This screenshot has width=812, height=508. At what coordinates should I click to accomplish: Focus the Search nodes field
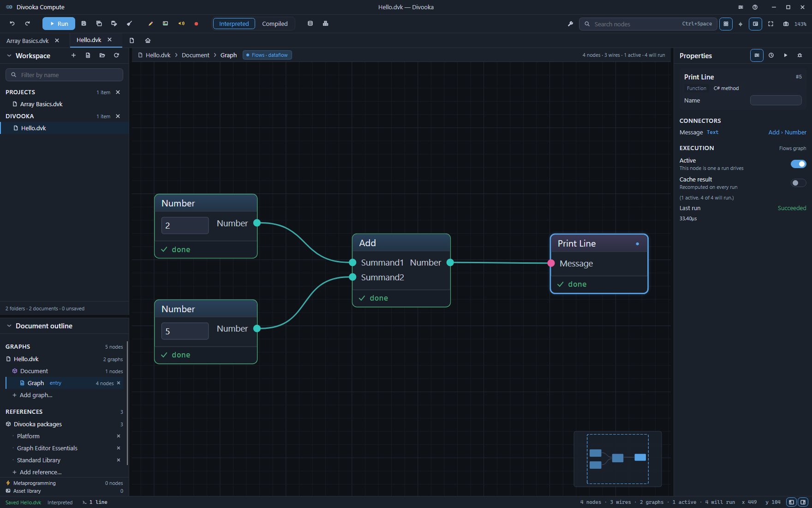point(648,24)
